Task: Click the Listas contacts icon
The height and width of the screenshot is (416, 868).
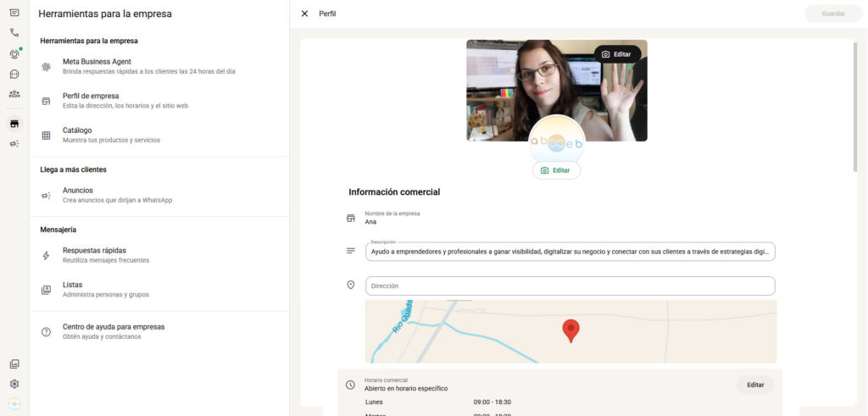Action: point(46,290)
